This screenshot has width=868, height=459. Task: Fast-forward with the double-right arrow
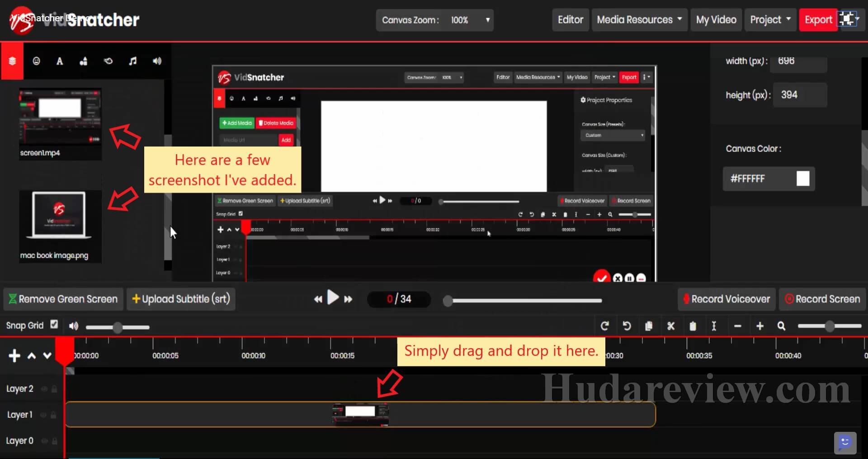(348, 299)
